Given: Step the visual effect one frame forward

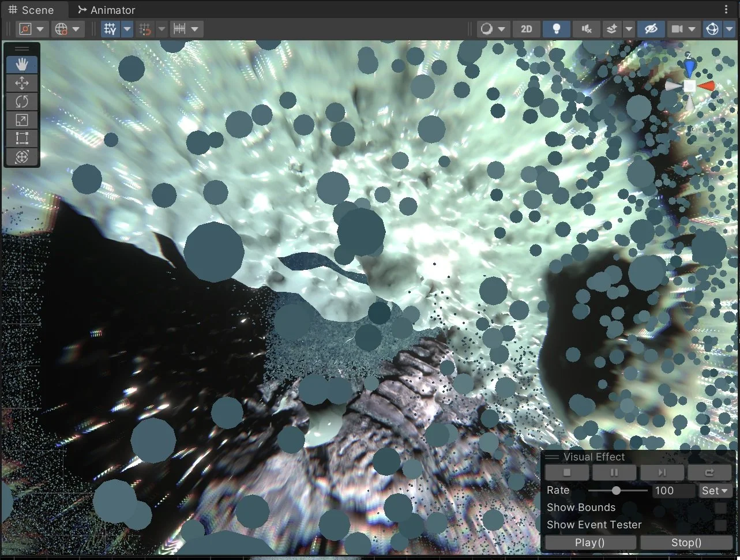Looking at the screenshot, I should click(662, 473).
